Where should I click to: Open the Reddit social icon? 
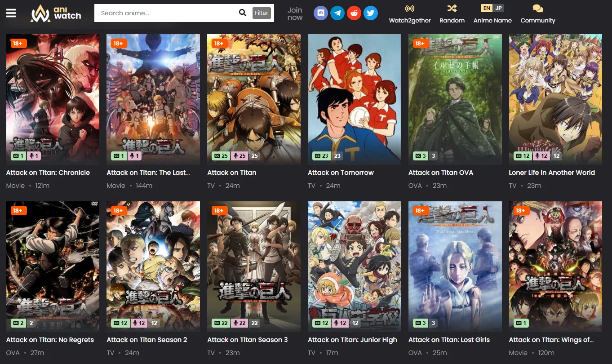click(x=354, y=13)
